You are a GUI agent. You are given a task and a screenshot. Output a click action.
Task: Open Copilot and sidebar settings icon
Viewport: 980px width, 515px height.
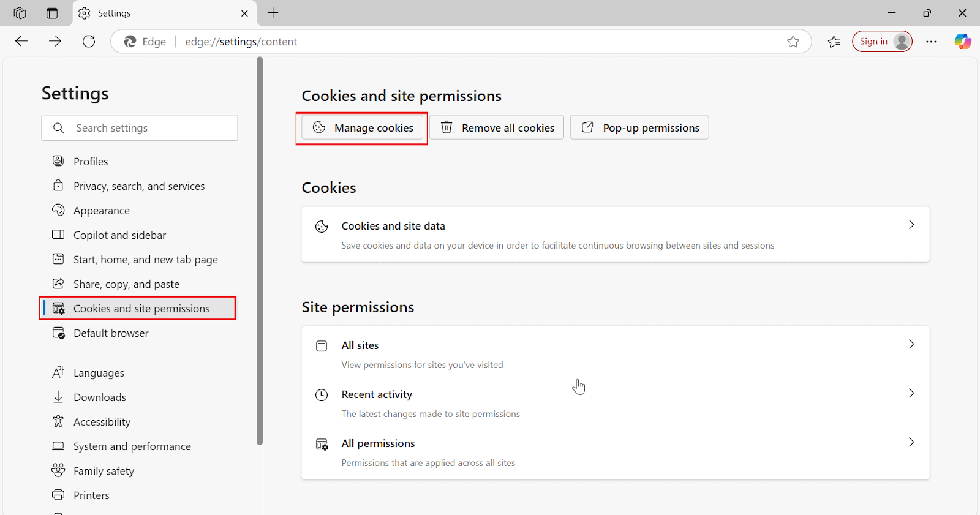pyautogui.click(x=58, y=235)
